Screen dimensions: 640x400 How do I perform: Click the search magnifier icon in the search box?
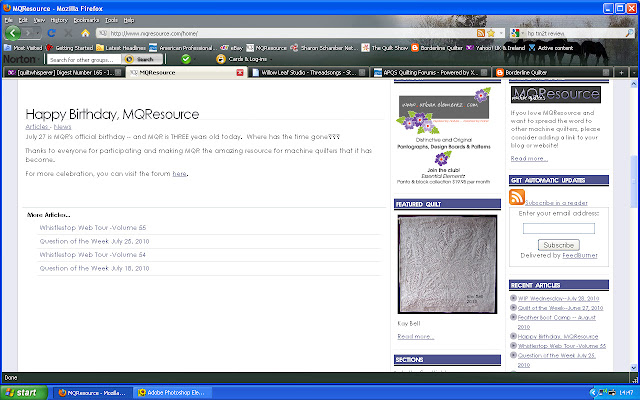pyautogui.click(x=629, y=33)
